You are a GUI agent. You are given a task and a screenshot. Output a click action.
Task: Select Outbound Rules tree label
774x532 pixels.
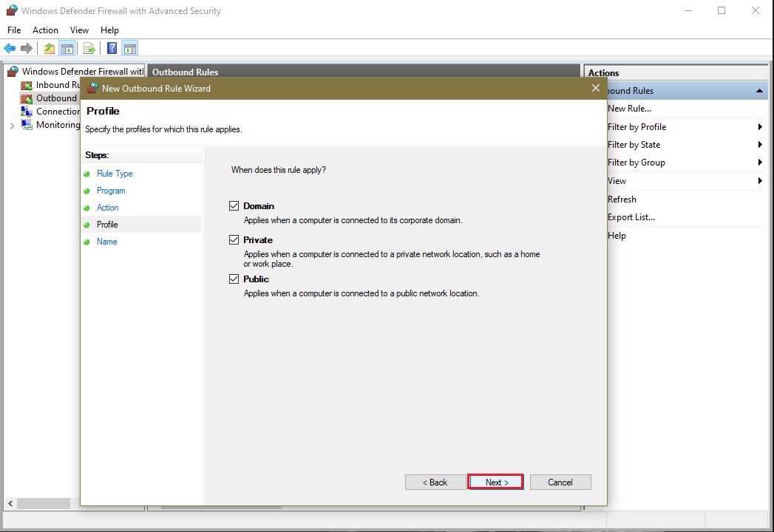point(57,98)
